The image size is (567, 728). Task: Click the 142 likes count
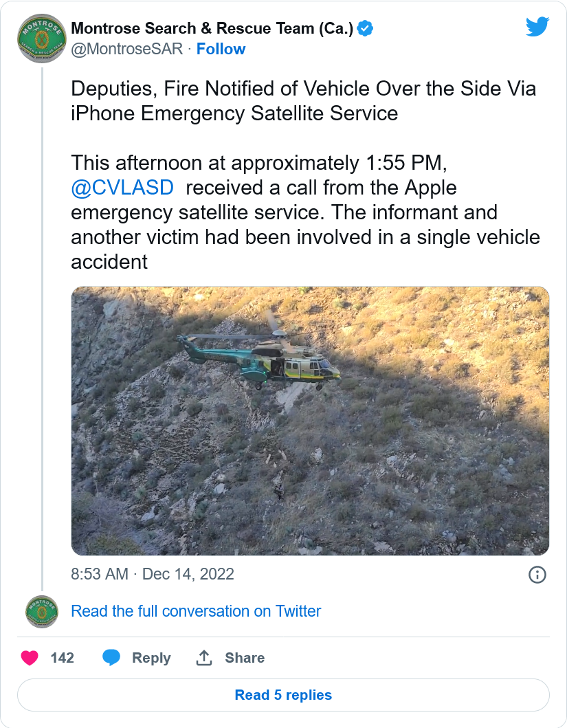point(62,658)
